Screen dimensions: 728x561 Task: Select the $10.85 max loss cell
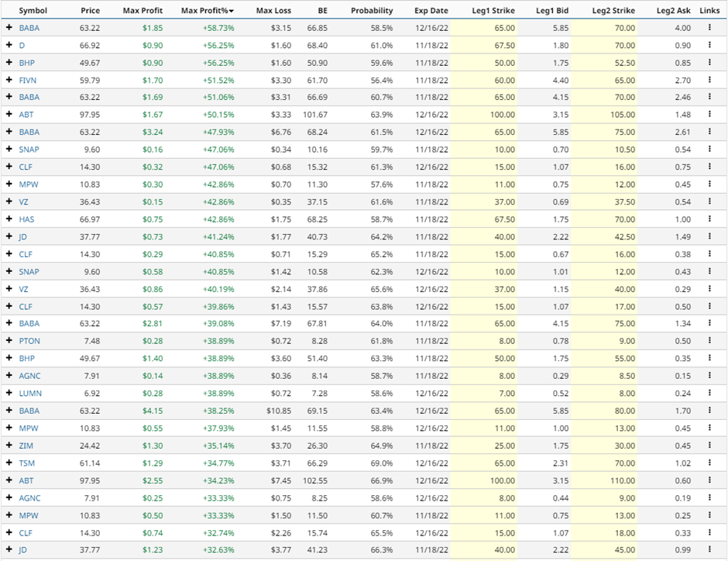(x=279, y=411)
